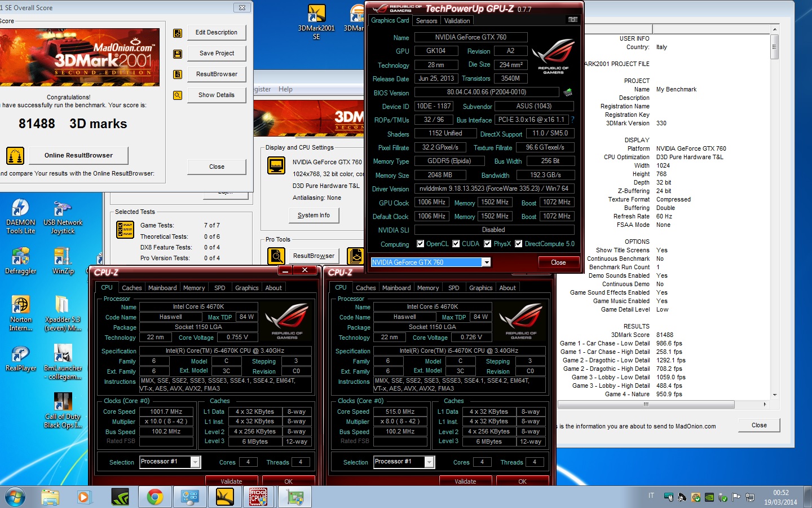Image resolution: width=812 pixels, height=508 pixels.
Task: Click the bus interface question mark in GPU-Z
Action: coord(572,120)
